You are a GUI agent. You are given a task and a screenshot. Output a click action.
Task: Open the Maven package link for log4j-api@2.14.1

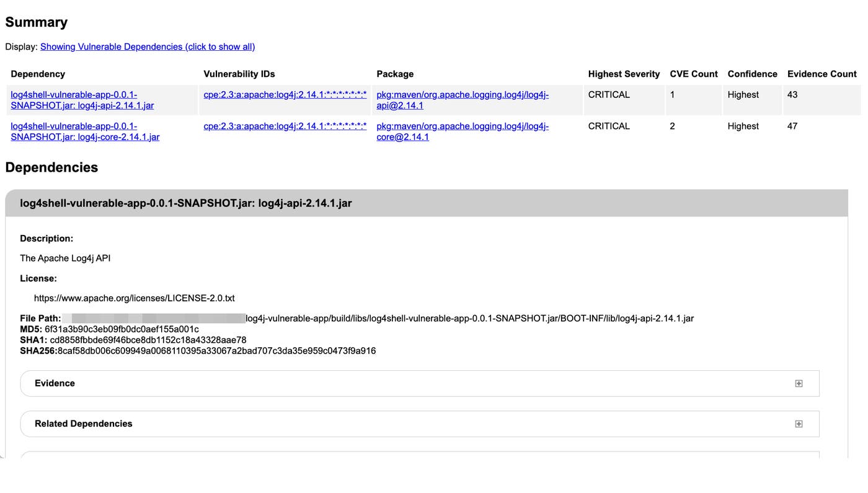click(x=462, y=100)
